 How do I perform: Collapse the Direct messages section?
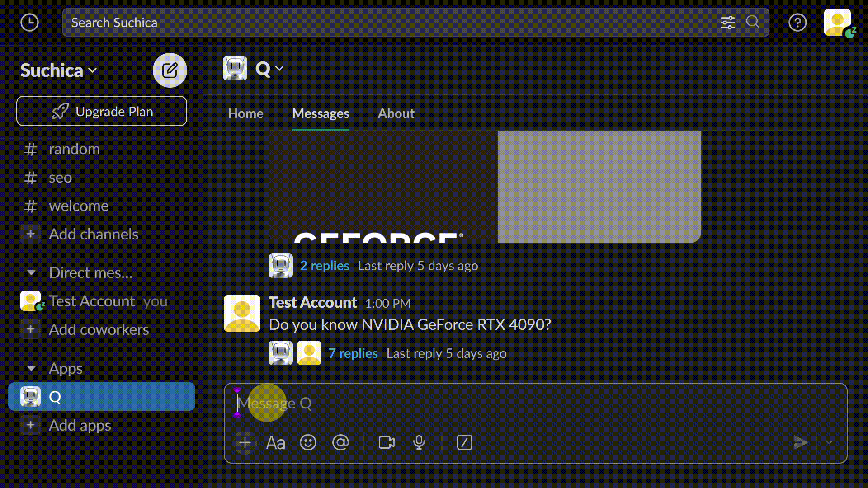[x=31, y=272]
